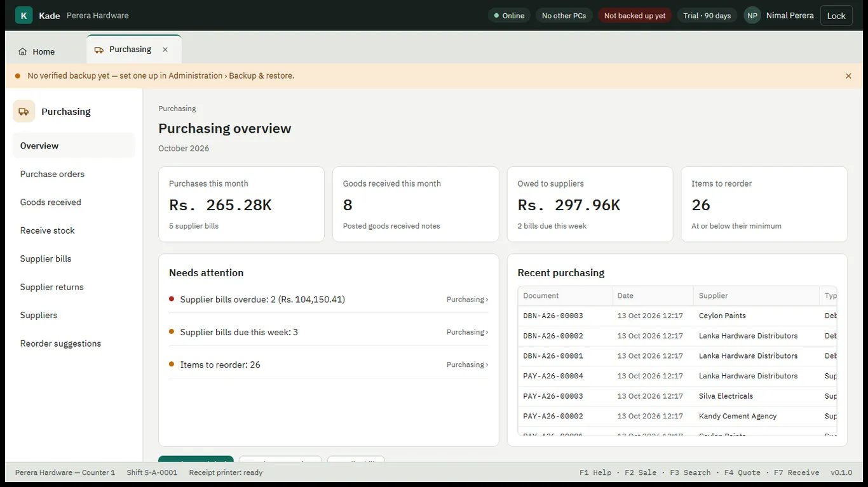Click document DBN-A26-00003 in recent purchasing
The height and width of the screenshot is (487, 868).
click(553, 316)
